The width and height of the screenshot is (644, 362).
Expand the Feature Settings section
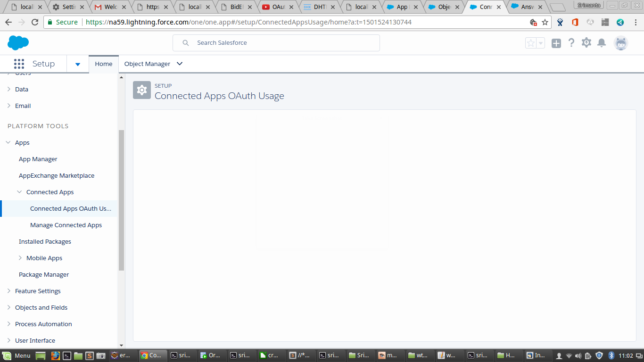click(8, 291)
